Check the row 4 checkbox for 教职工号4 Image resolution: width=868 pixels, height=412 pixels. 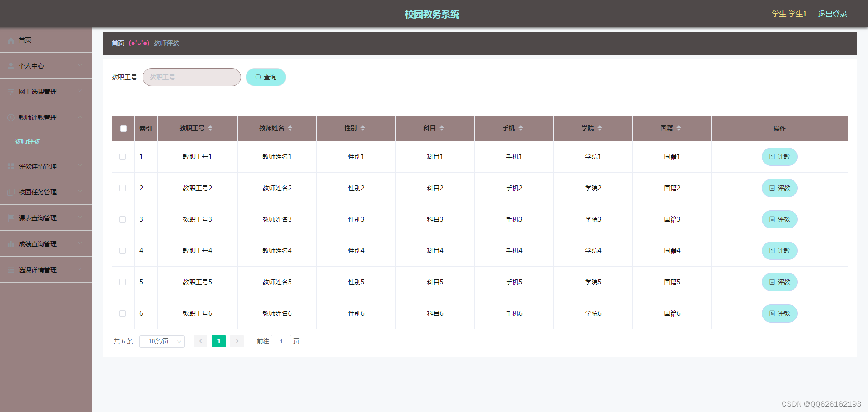tap(123, 251)
